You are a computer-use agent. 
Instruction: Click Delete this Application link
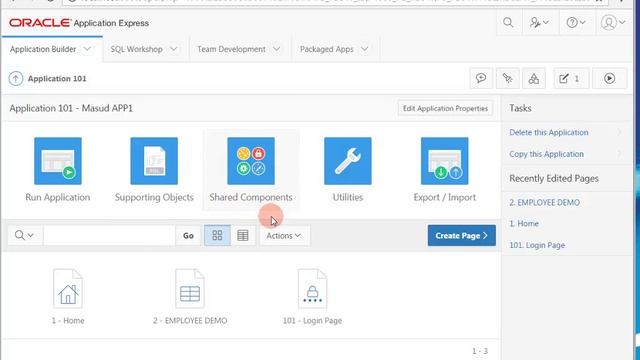[549, 132]
